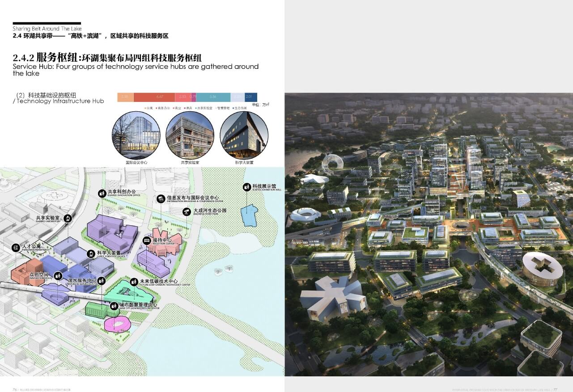Click the 'Service Hub: Four groups' English subtitle

pos(136,70)
